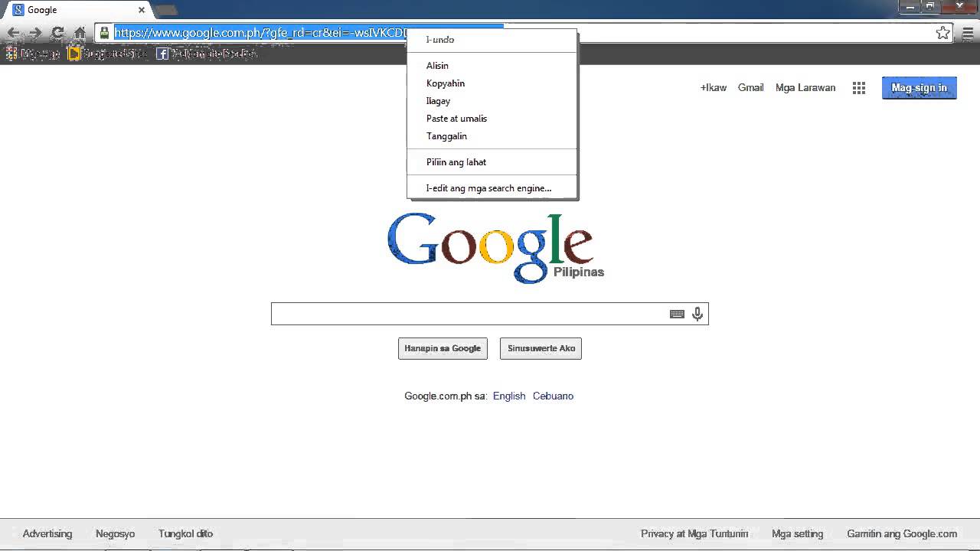Click the forward navigation arrow
This screenshot has height=551, width=980.
point(35,33)
